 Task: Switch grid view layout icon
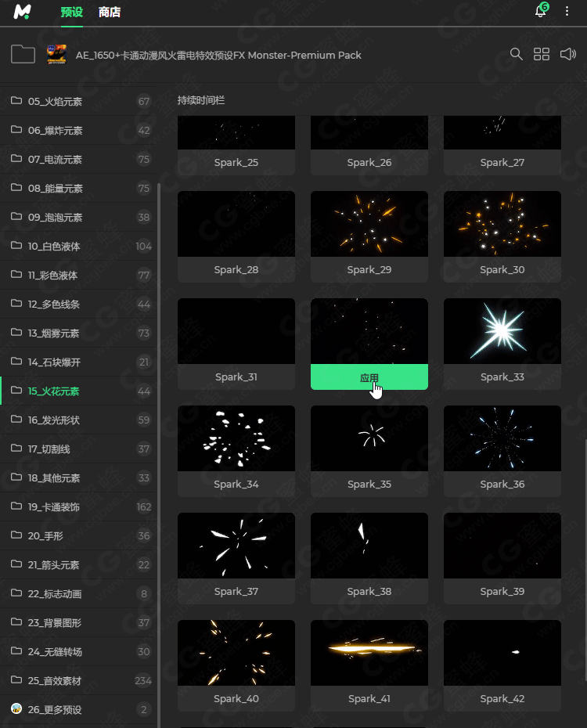point(541,54)
